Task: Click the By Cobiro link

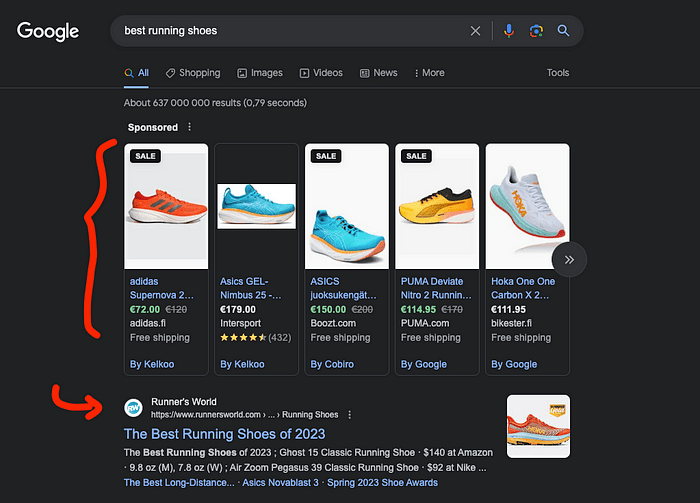Action: (332, 364)
